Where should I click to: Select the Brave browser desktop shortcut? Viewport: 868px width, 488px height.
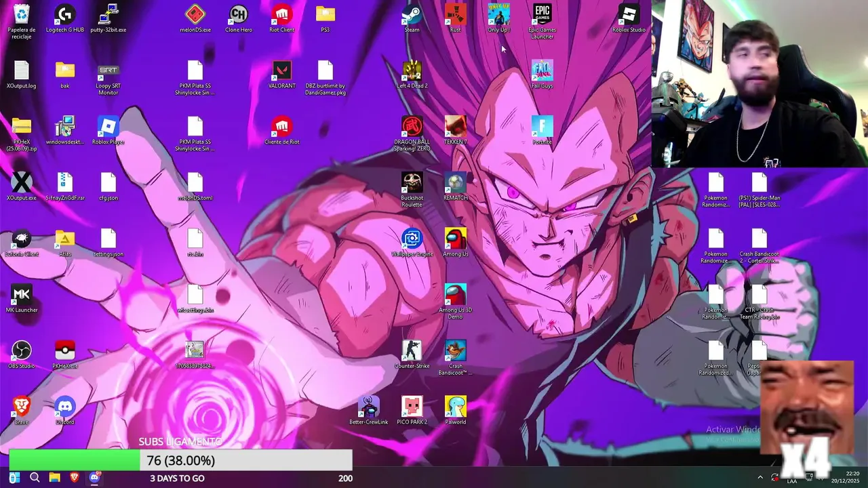[x=22, y=411]
